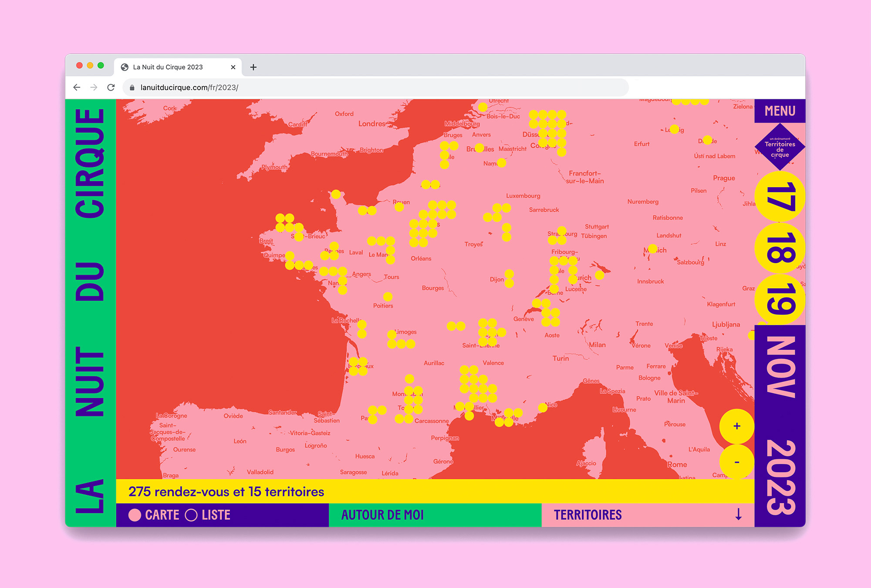Click the NOV 2023 vertical label
The height and width of the screenshot is (588, 871).
[x=780, y=426]
